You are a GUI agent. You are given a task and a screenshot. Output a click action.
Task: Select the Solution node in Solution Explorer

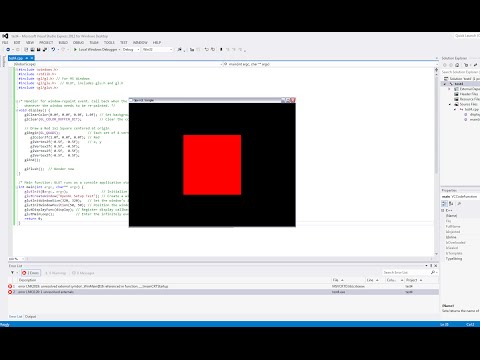pyautogui.click(x=461, y=78)
